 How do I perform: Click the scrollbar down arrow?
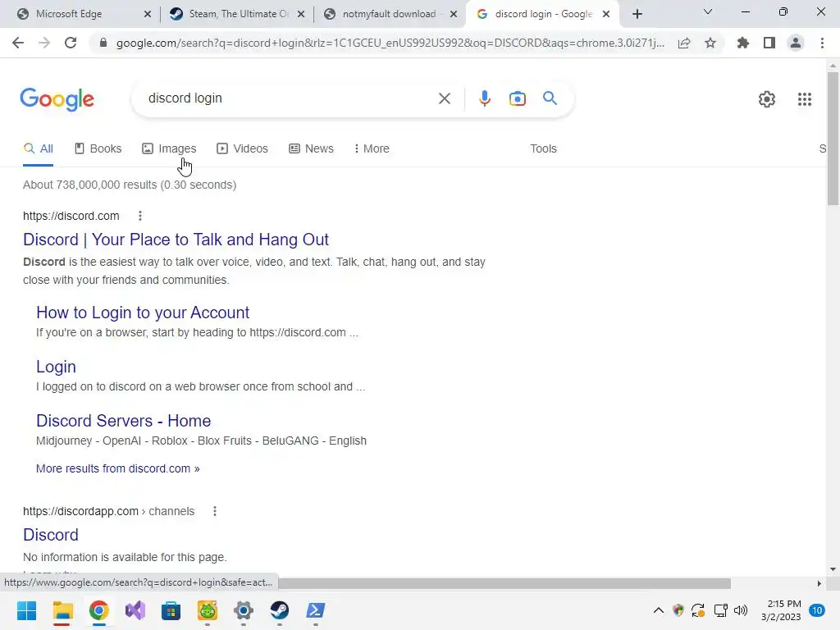click(x=833, y=569)
